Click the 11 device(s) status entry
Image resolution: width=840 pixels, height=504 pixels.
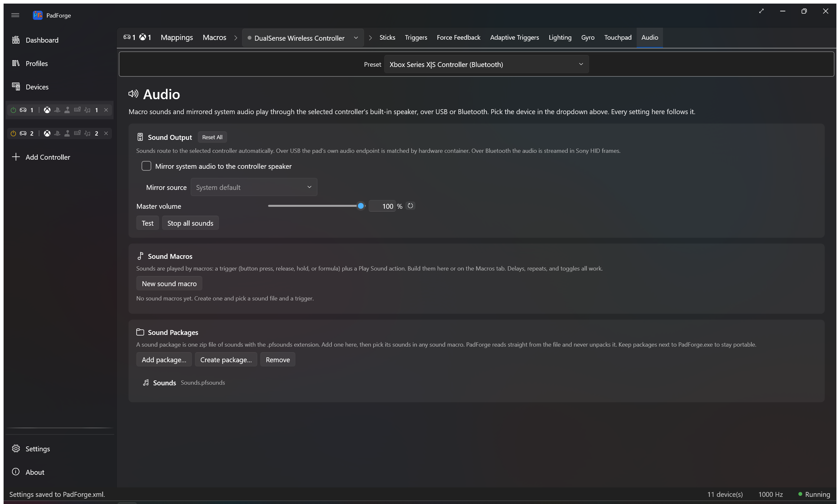(725, 494)
